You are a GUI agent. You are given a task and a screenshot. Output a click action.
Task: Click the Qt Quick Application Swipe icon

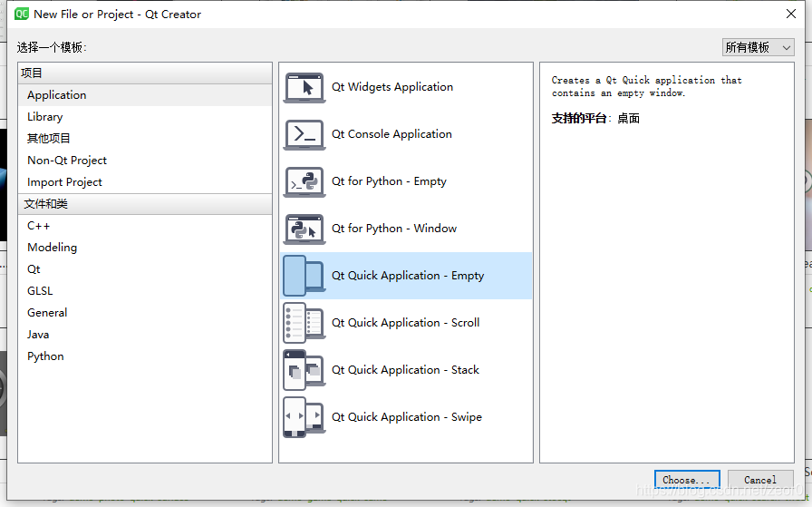[304, 417]
